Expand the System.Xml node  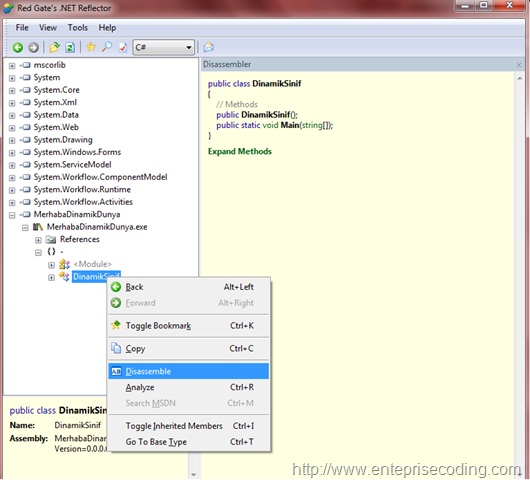coord(12,103)
